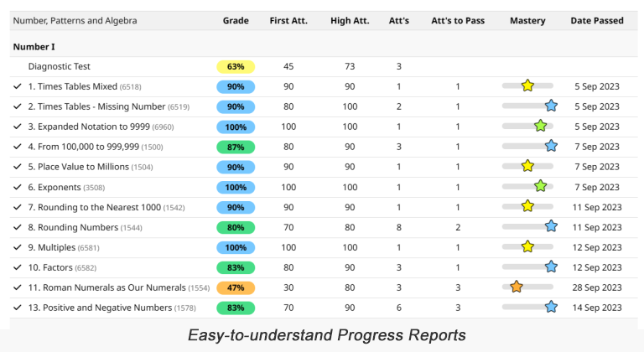Click the Mastery column header
This screenshot has width=644, height=352.
click(527, 20)
